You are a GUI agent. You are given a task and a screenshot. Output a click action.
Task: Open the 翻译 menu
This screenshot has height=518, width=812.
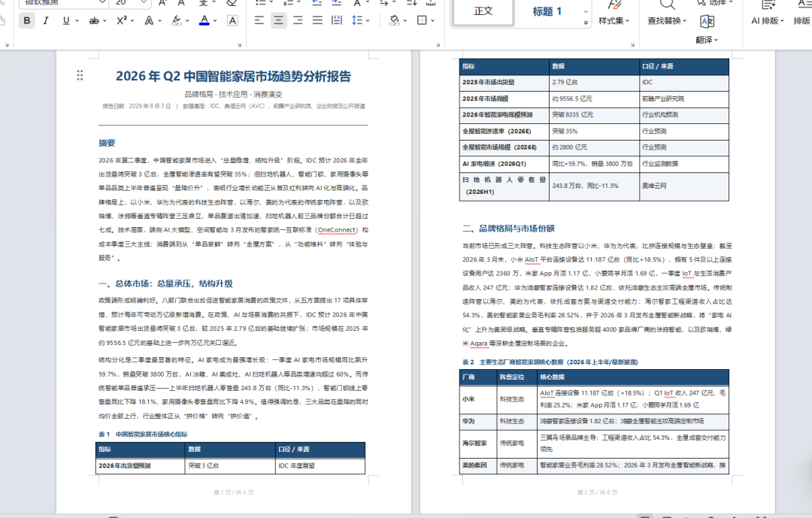point(707,40)
